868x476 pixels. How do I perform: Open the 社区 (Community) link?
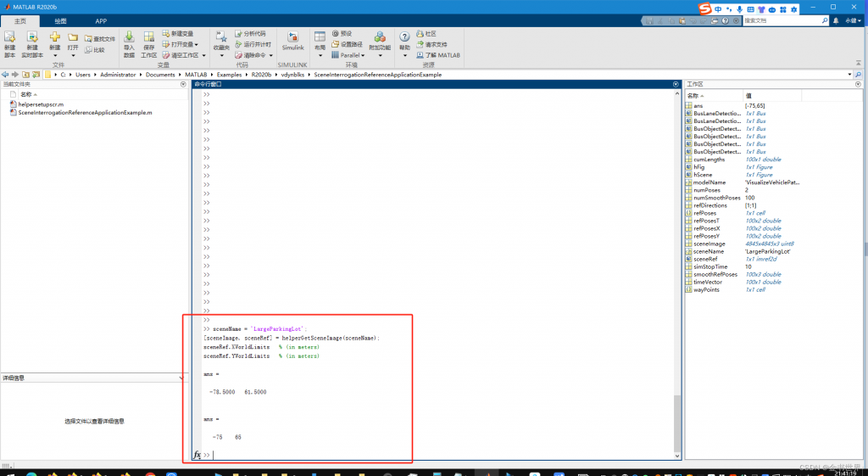click(426, 34)
